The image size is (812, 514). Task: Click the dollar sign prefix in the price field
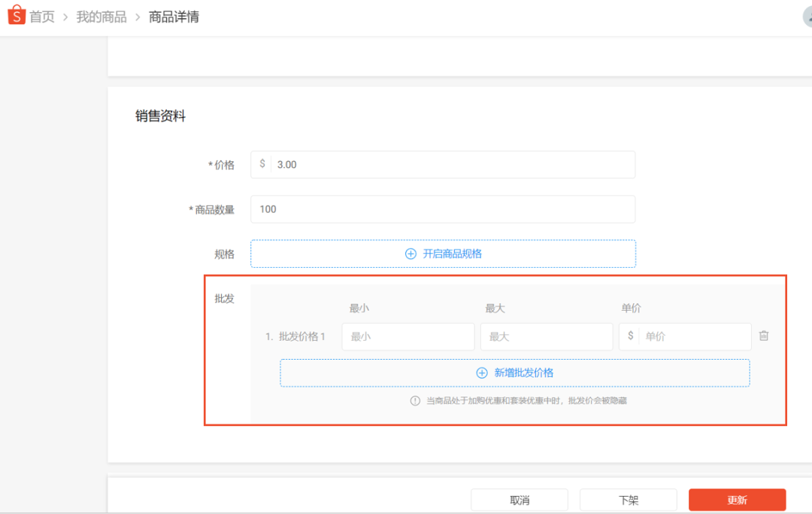261,164
